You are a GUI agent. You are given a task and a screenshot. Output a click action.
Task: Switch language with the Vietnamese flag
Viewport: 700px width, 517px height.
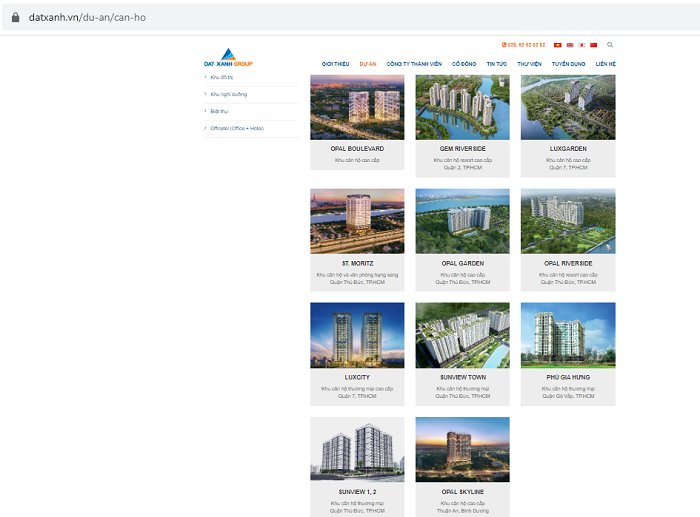pyautogui.click(x=557, y=45)
